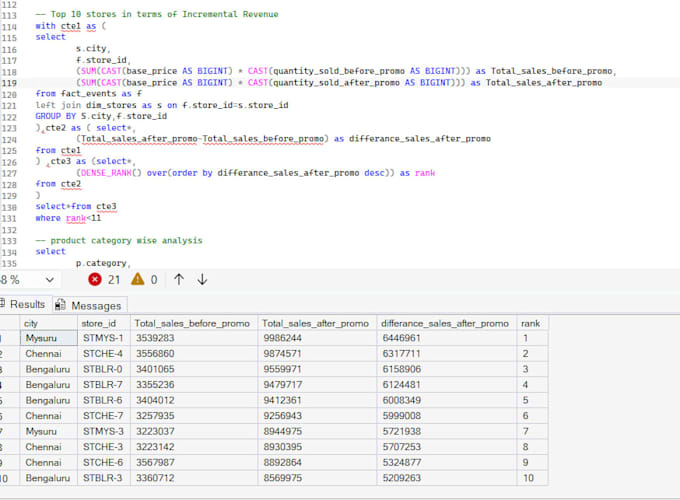Click the STBLR-0 store cell
680x500 pixels.
click(104, 369)
